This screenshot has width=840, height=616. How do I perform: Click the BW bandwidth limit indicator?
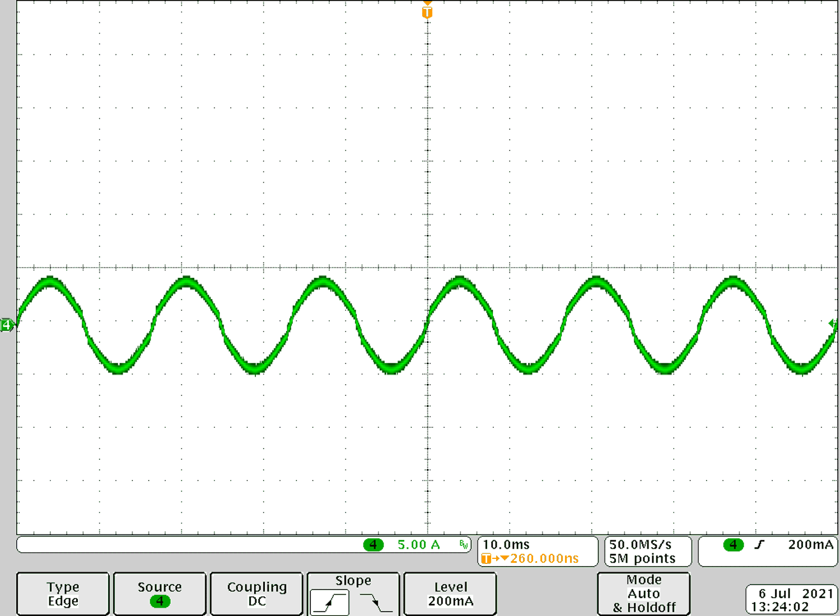pyautogui.click(x=463, y=544)
